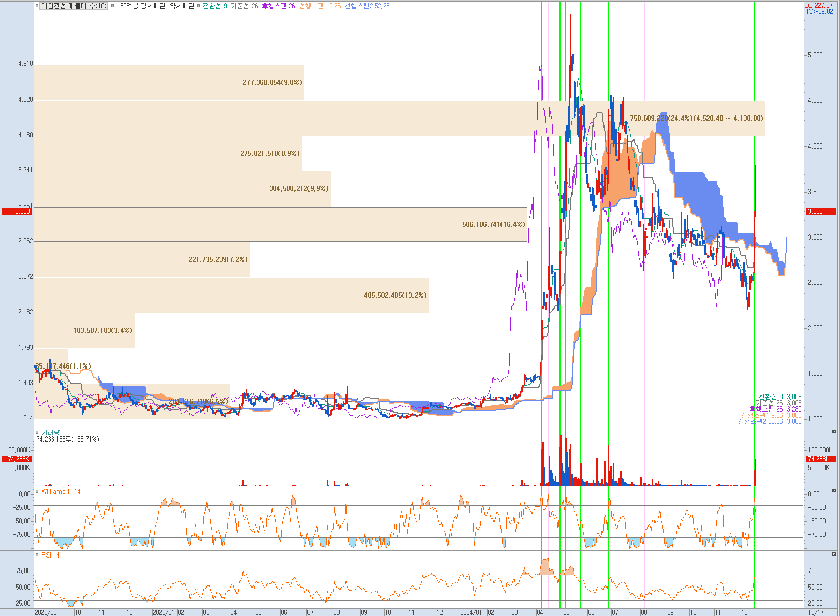Click the 2,572 price level on left axis

(25, 276)
